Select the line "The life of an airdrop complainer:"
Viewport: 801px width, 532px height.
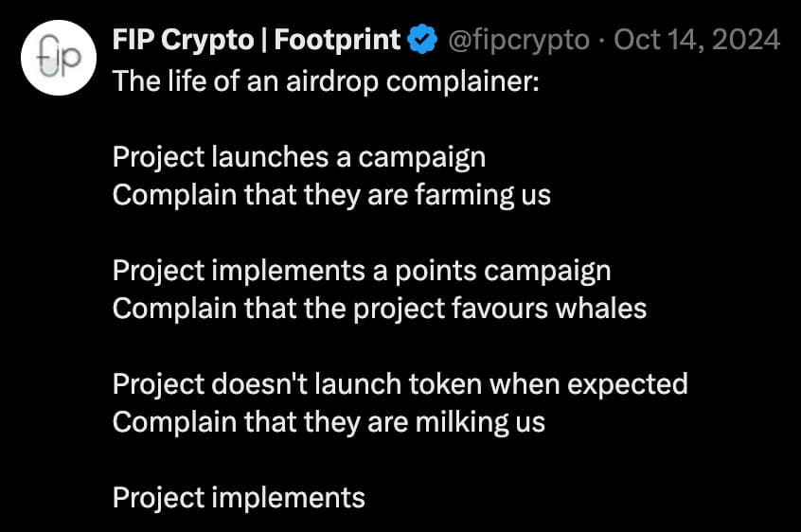(x=326, y=81)
